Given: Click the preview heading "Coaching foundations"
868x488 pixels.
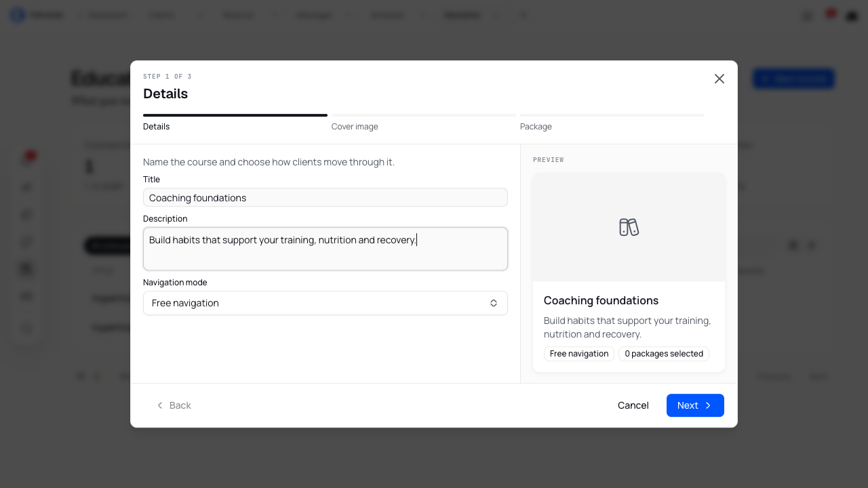Looking at the screenshot, I should pyautogui.click(x=601, y=300).
